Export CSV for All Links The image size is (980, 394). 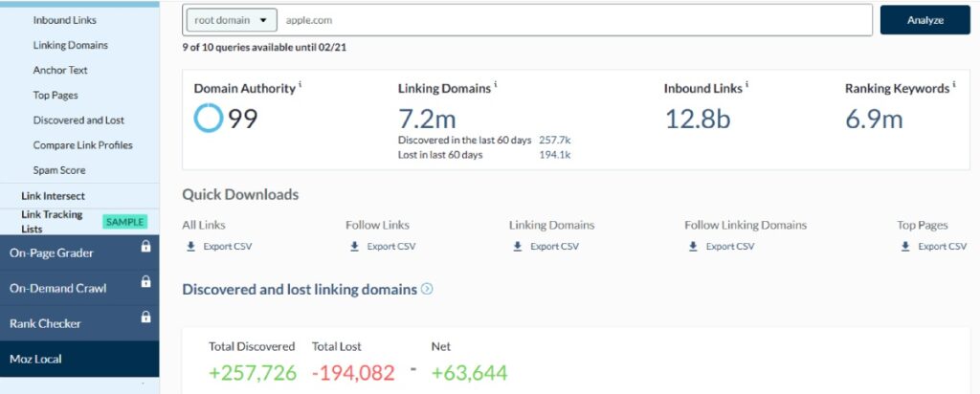coord(228,246)
